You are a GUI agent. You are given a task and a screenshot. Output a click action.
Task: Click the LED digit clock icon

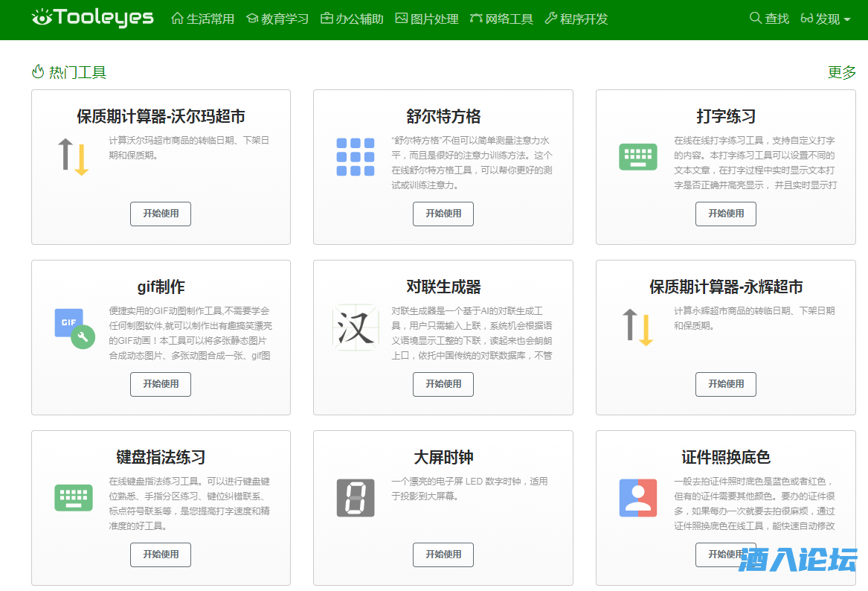coord(355,497)
